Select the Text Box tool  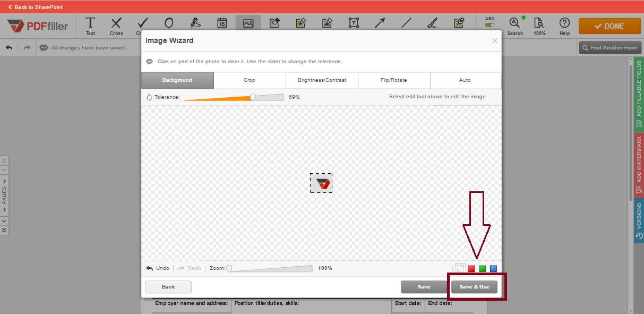pyautogui.click(x=354, y=23)
